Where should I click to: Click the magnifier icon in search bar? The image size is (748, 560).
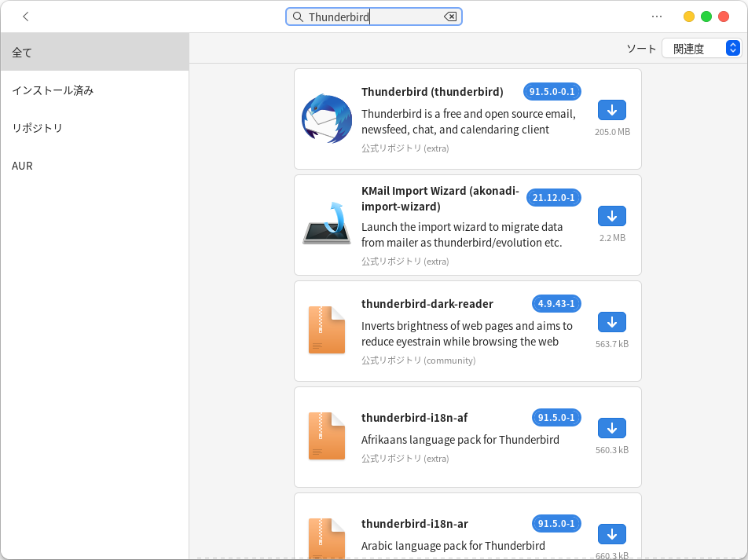(x=298, y=16)
